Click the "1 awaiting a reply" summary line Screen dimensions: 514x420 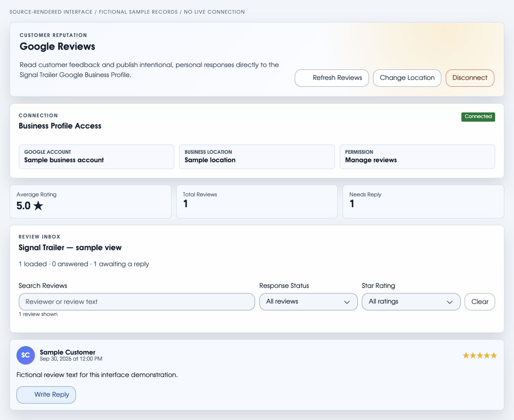coord(84,264)
